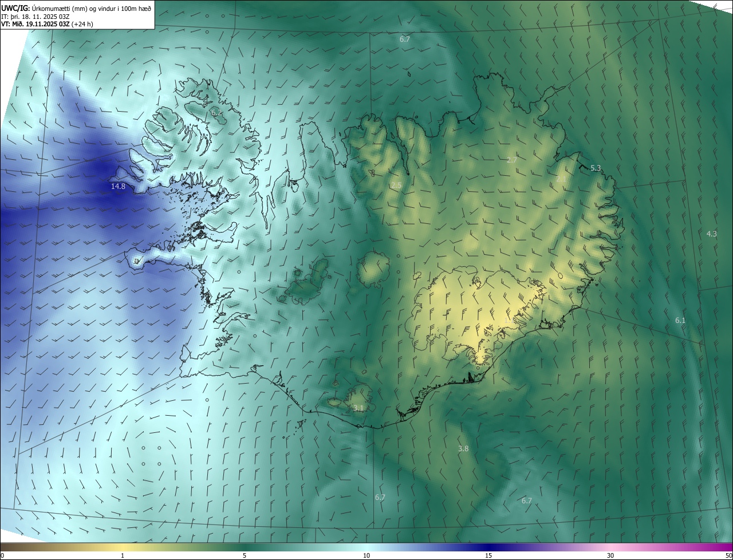Click the 6.1 value label southeast of Iceland

(x=680, y=320)
